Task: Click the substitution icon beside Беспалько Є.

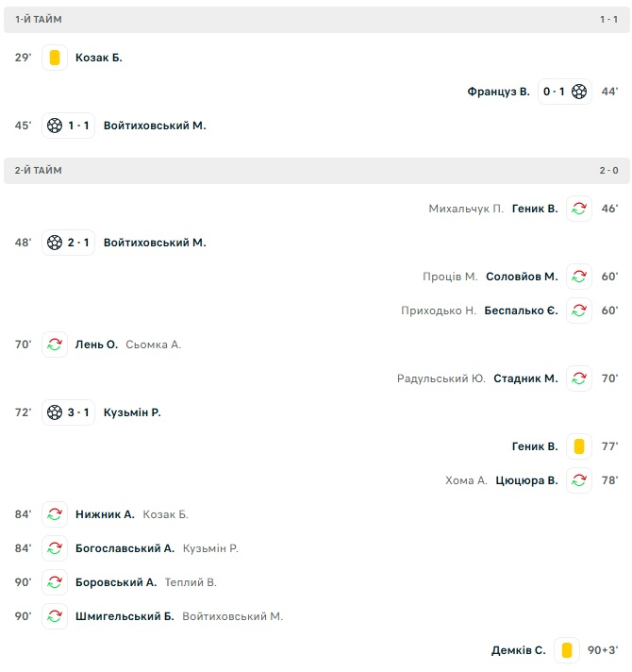Action: click(x=579, y=311)
